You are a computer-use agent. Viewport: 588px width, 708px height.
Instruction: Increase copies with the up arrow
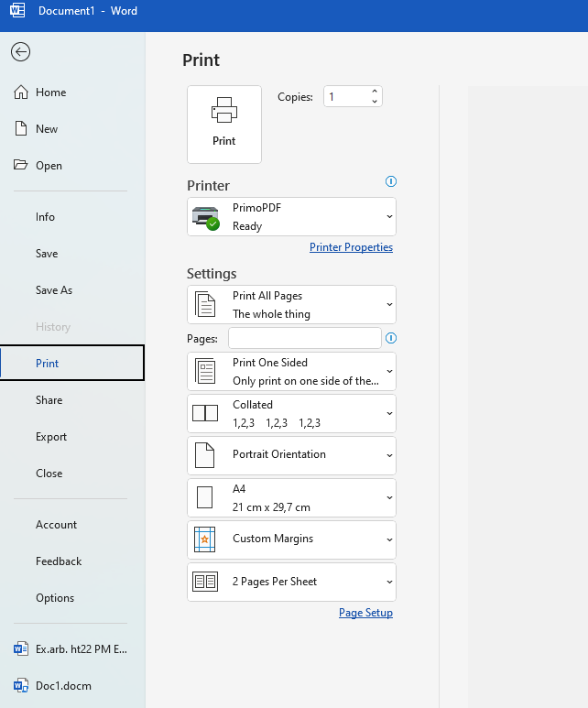pyautogui.click(x=375, y=92)
